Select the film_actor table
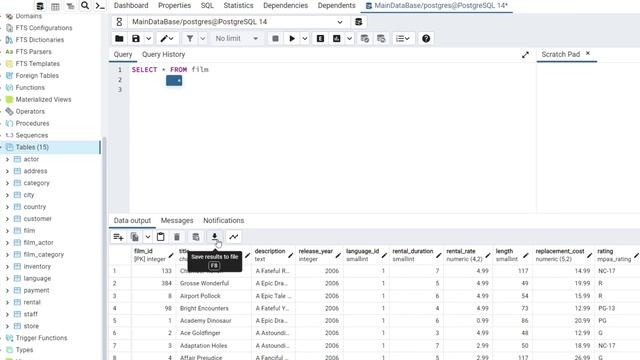The height and width of the screenshot is (360, 640). (38, 242)
